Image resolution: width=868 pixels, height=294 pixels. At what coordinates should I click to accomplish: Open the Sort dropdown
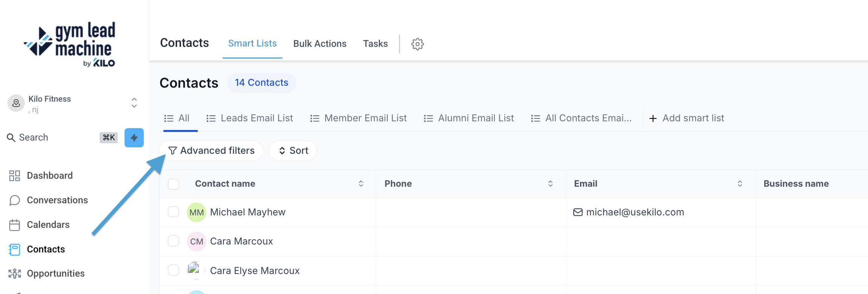(x=293, y=151)
